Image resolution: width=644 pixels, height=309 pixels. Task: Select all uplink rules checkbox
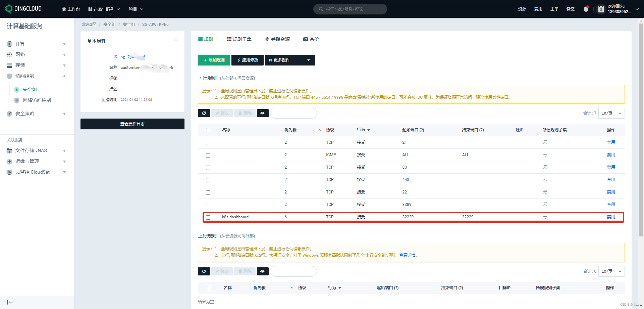coord(209,288)
